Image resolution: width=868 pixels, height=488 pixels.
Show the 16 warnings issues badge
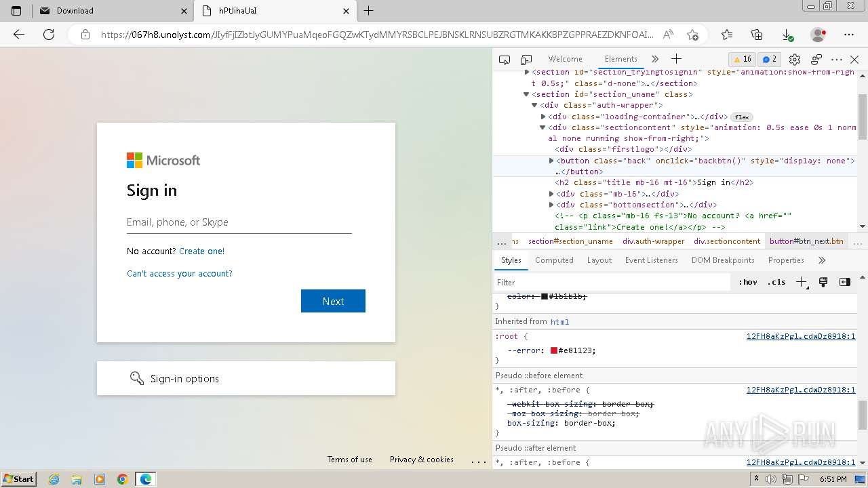[741, 59]
